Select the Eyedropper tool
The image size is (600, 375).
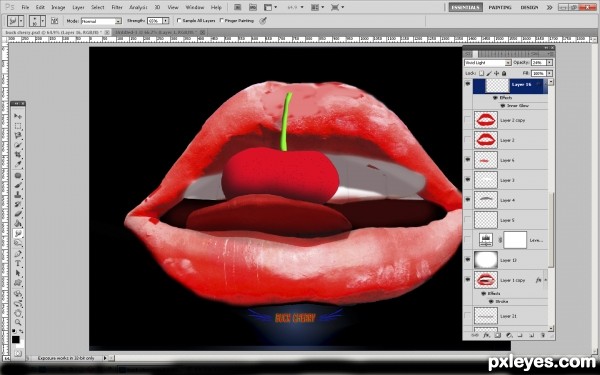(x=18, y=164)
